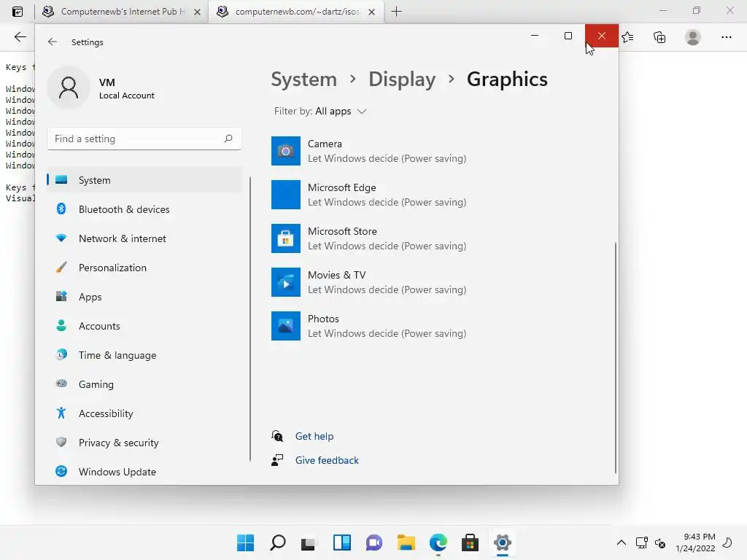
Task: Open Time & language settings
Action: click(144, 355)
